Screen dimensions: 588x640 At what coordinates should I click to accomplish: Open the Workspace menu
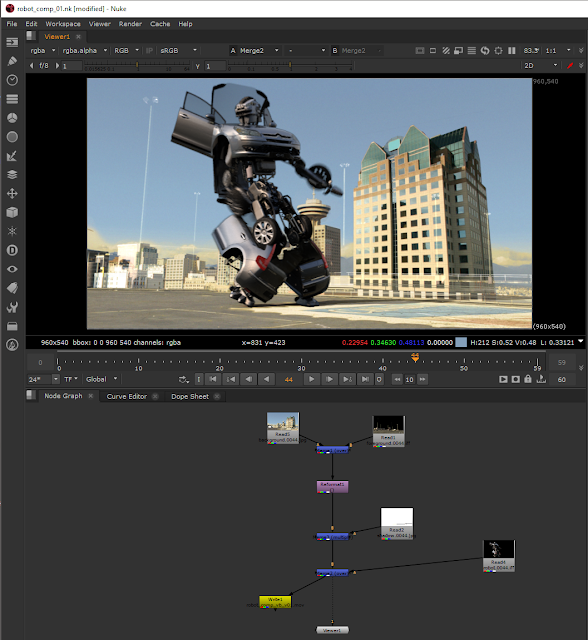(x=63, y=24)
